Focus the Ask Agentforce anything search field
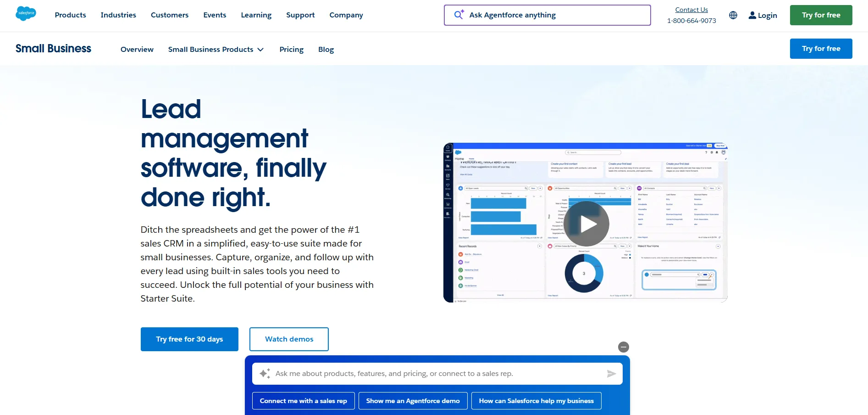Viewport: 868px width, 415px height. tap(547, 15)
